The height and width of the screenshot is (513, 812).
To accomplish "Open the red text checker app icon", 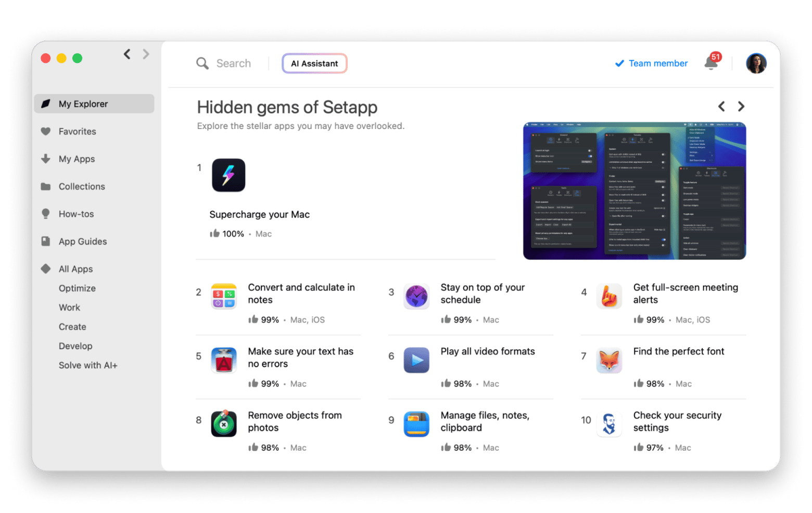I will tap(224, 360).
